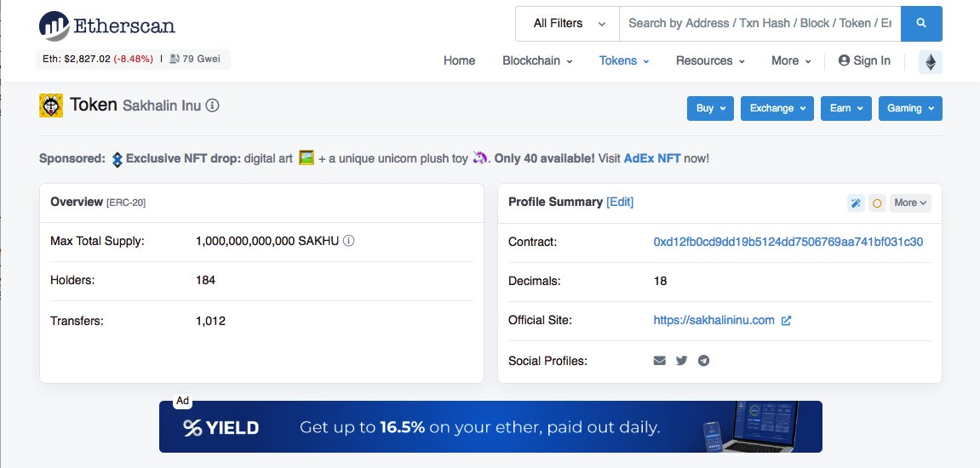Image resolution: width=980 pixels, height=468 pixels.
Task: Click the magic wand icon in Profile Summary
Action: 856,203
